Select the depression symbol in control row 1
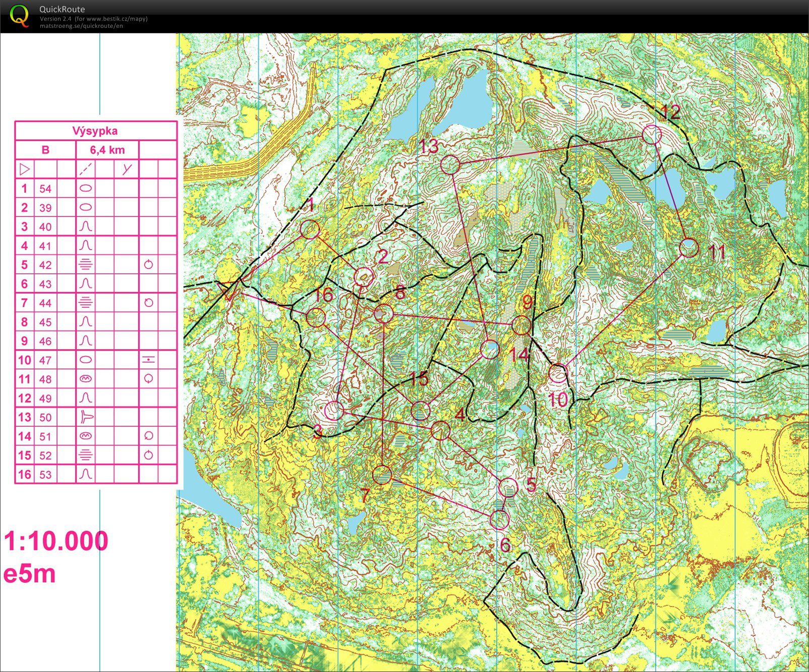The width and height of the screenshot is (809, 672). click(86, 189)
